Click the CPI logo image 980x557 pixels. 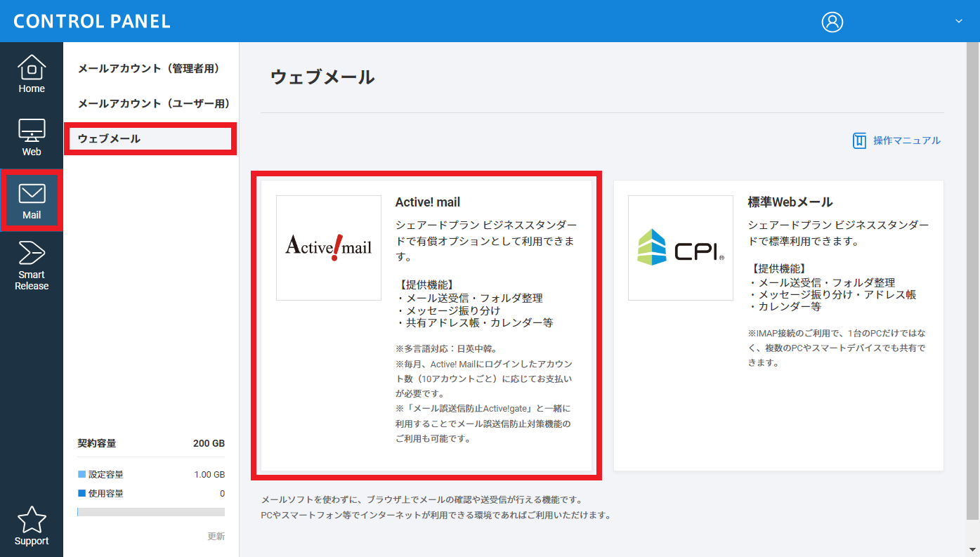(x=681, y=248)
